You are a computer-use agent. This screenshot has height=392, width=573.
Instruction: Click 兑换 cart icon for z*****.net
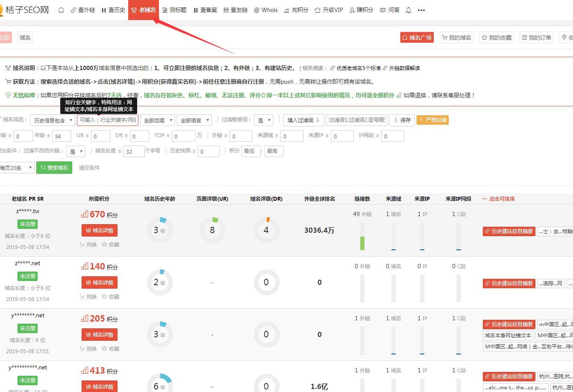pos(88,297)
